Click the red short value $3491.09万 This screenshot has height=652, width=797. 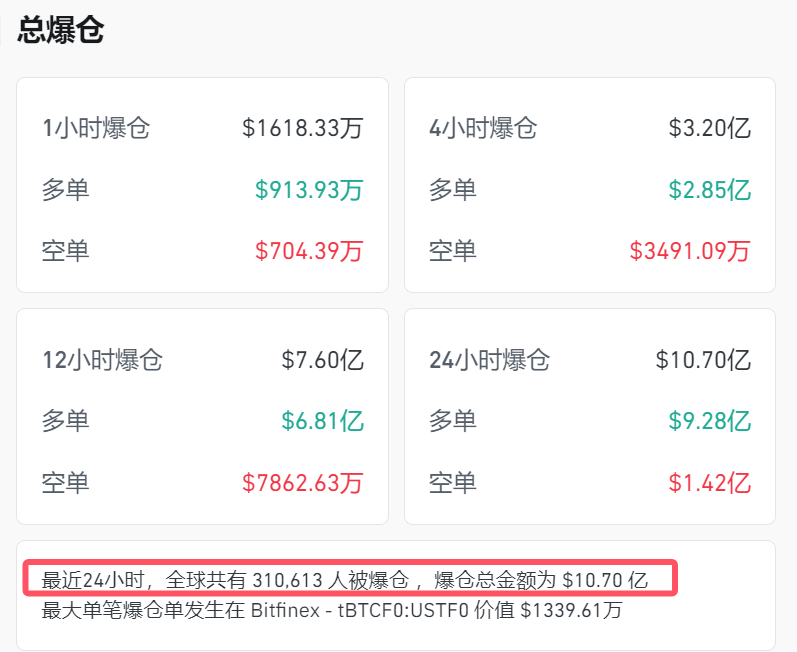pos(689,250)
